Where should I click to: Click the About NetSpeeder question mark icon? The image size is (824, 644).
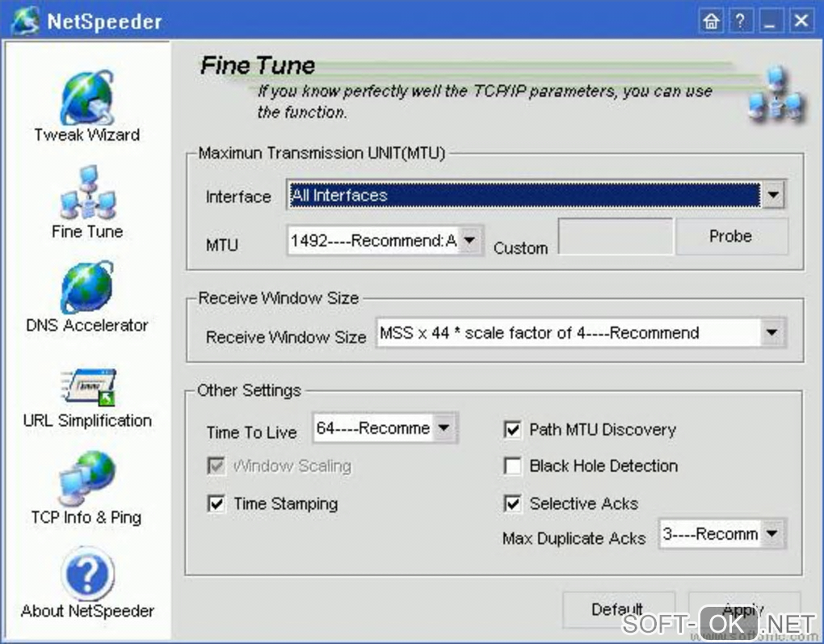coord(87,574)
